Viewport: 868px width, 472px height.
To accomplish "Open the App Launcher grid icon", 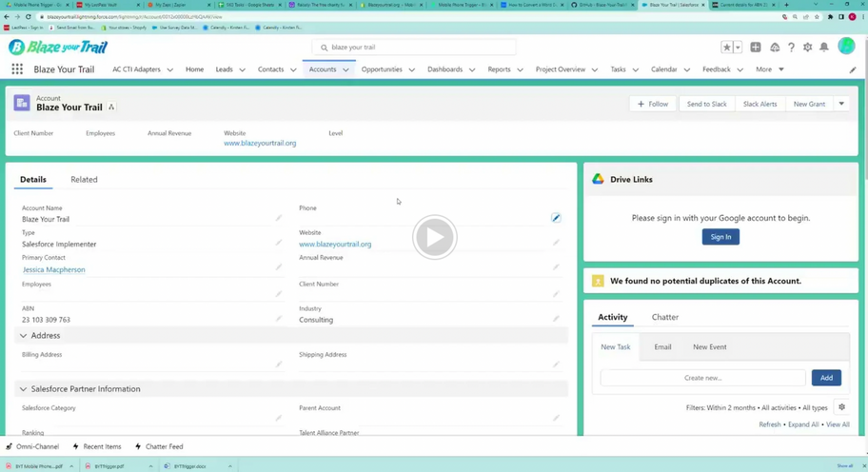I will pyautogui.click(x=17, y=69).
